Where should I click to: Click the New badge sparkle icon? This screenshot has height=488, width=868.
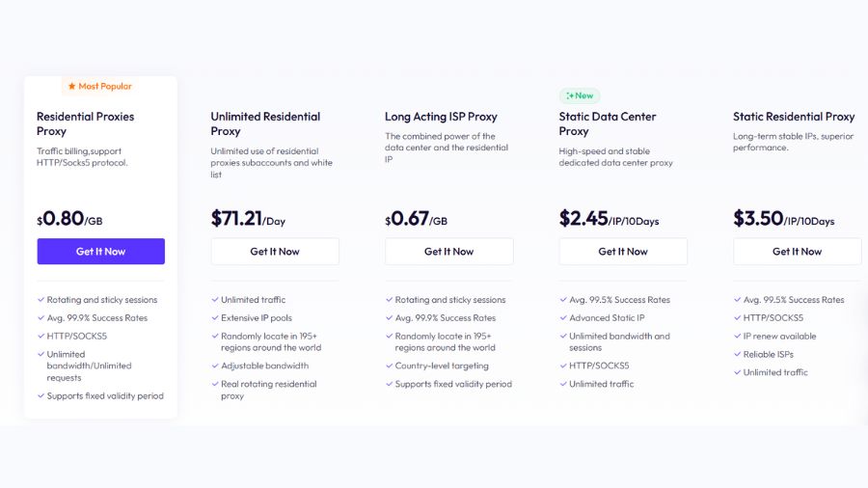[x=570, y=96]
